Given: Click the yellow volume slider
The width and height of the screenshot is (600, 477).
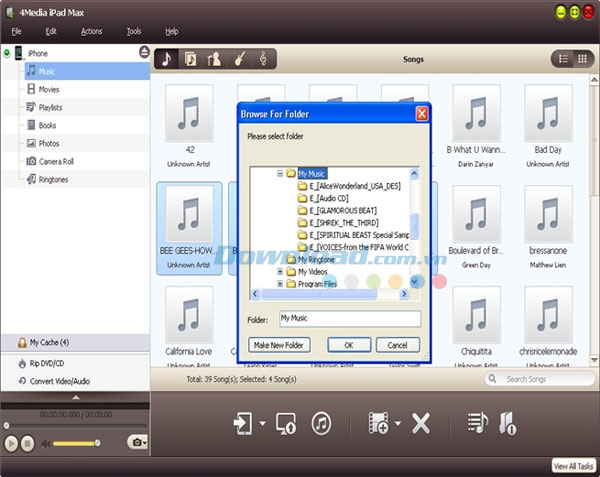Looking at the screenshot, I should click(76, 442).
